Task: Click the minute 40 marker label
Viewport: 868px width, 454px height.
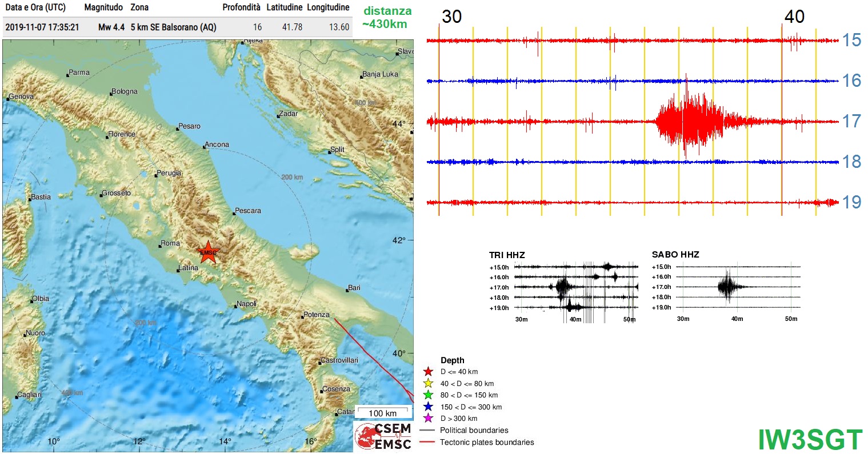Action: pos(794,17)
